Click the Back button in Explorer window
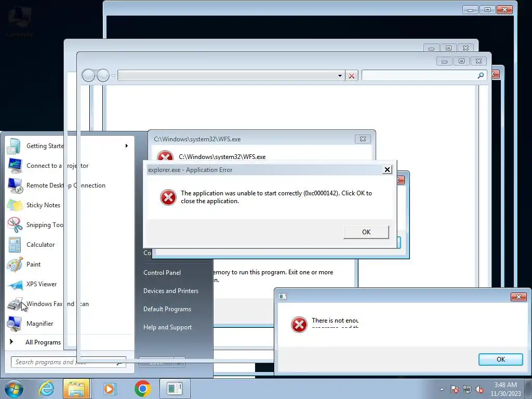The image size is (532, 399). tap(88, 75)
